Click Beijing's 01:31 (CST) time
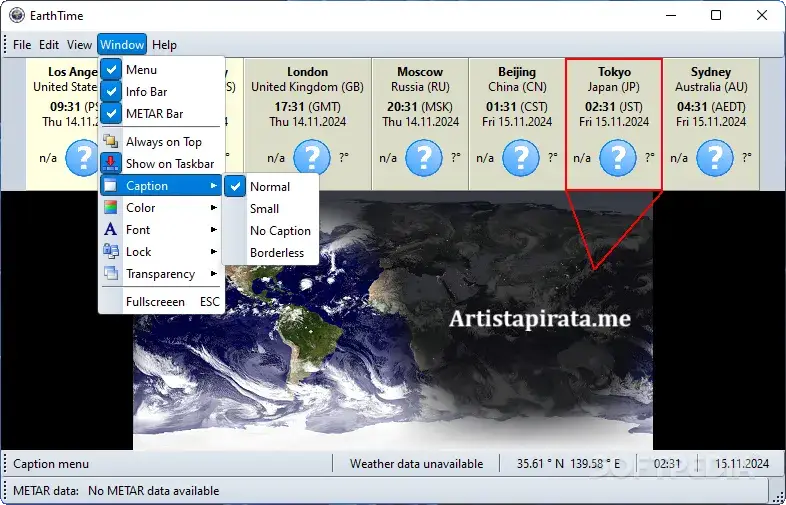This screenshot has width=786, height=505. [517, 107]
